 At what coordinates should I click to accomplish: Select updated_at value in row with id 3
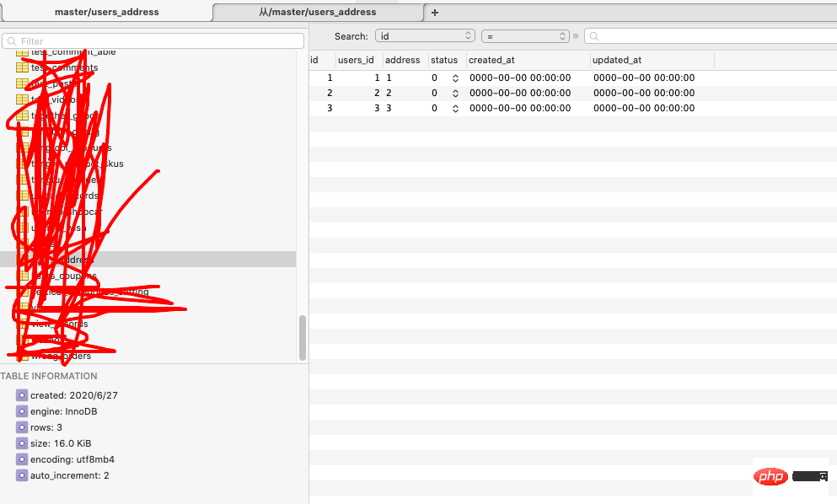(x=644, y=108)
